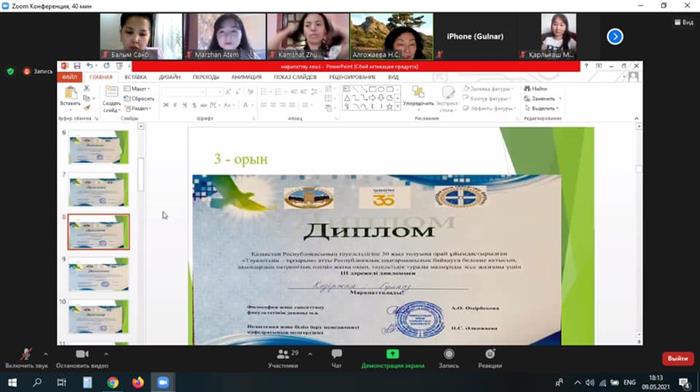
Task: Select slide 9 thumbnail
Action: [x=99, y=274]
